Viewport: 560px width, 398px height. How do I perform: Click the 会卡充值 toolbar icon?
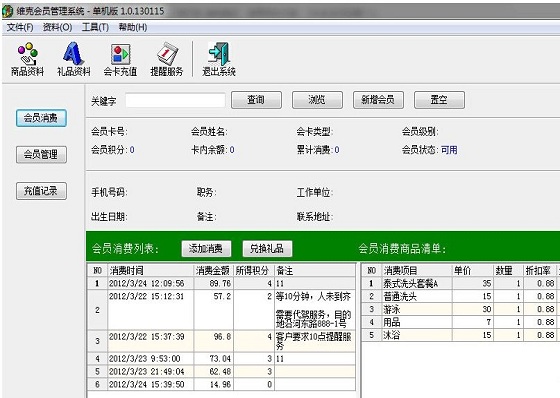click(120, 60)
